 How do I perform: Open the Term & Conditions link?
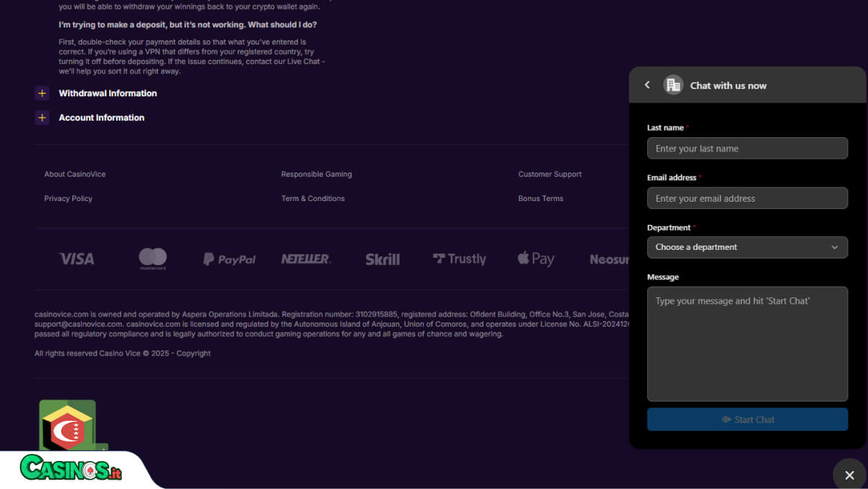[x=313, y=199]
